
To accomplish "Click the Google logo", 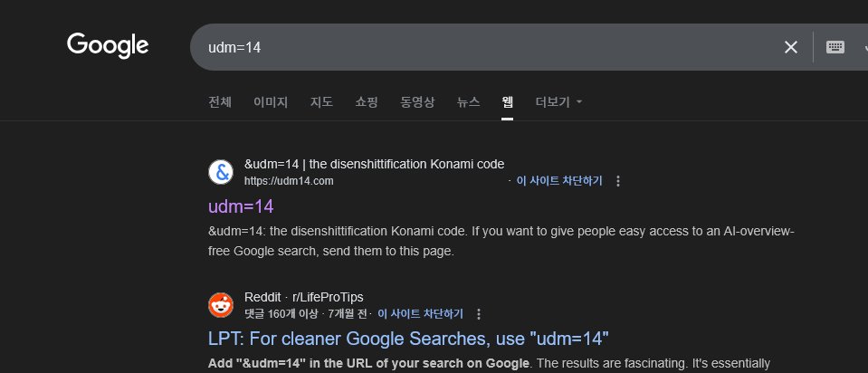I will click(108, 45).
